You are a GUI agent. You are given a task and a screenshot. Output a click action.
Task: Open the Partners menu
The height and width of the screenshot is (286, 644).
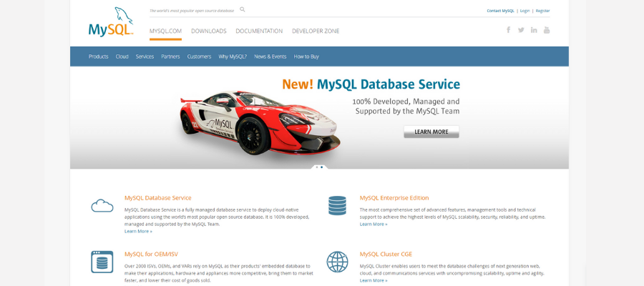click(x=170, y=56)
